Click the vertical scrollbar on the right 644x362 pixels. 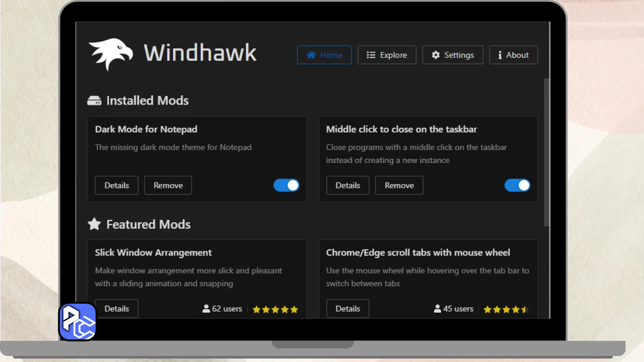(x=546, y=151)
